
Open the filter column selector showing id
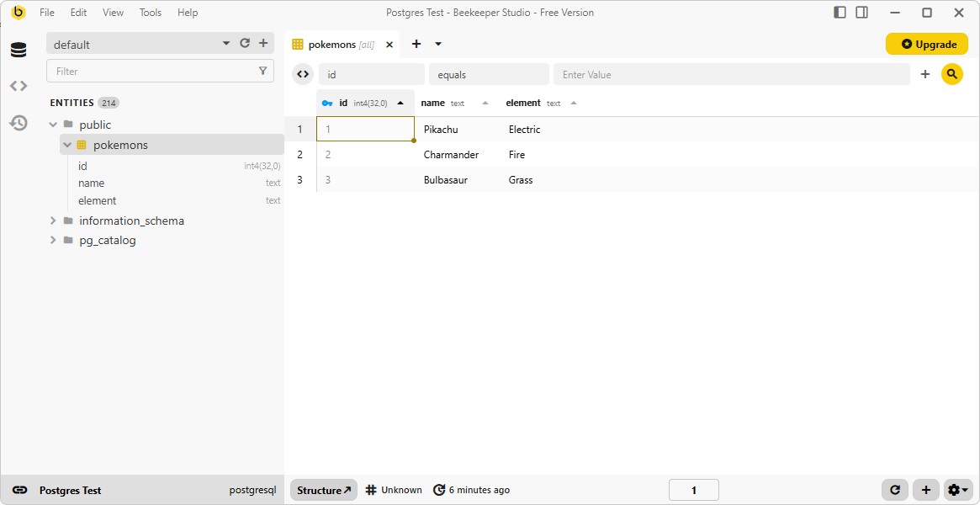(x=371, y=74)
